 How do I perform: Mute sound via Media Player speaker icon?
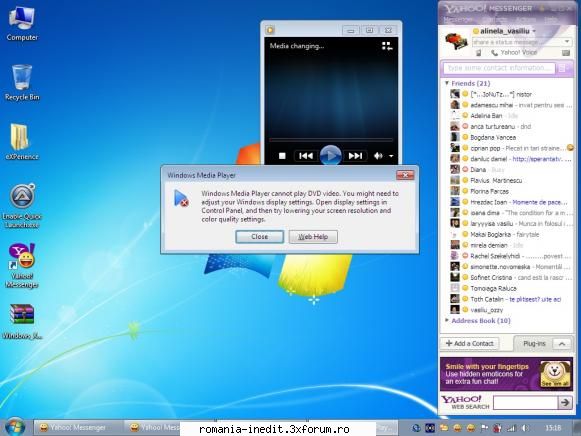point(378,156)
